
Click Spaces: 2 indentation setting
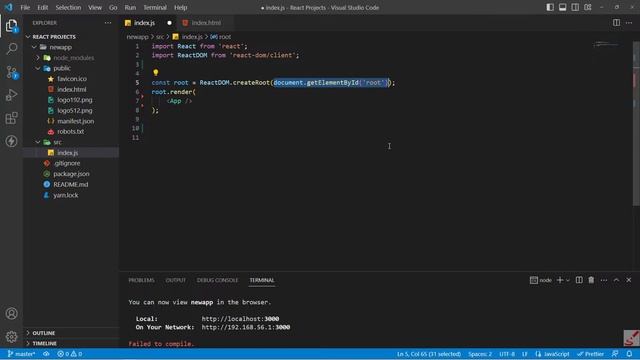click(x=480, y=354)
